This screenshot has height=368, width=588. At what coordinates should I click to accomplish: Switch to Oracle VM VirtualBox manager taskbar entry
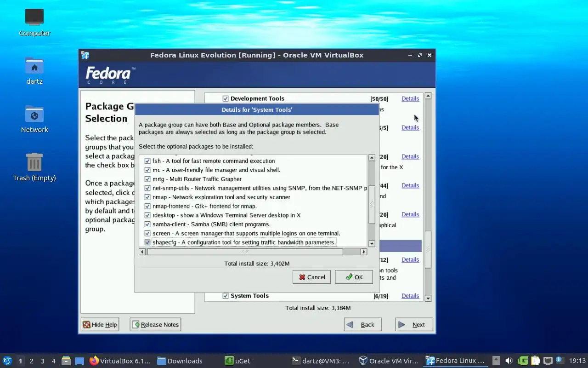point(389,361)
